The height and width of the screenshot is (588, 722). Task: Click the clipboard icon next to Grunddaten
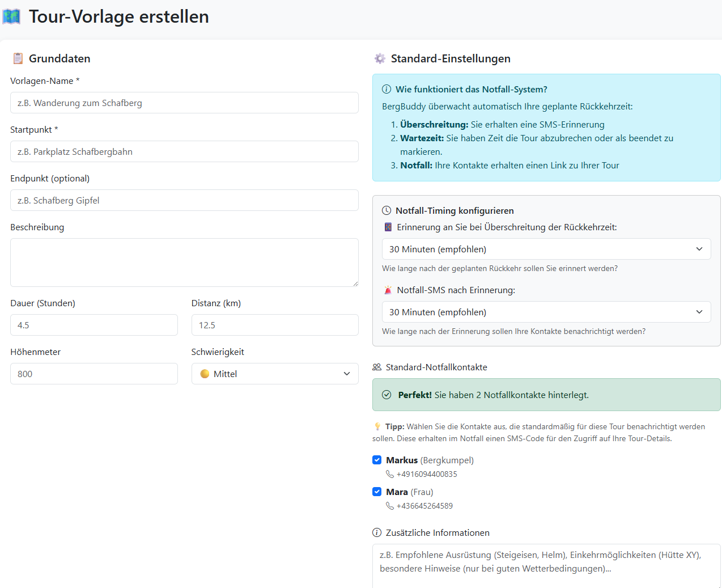click(x=18, y=58)
